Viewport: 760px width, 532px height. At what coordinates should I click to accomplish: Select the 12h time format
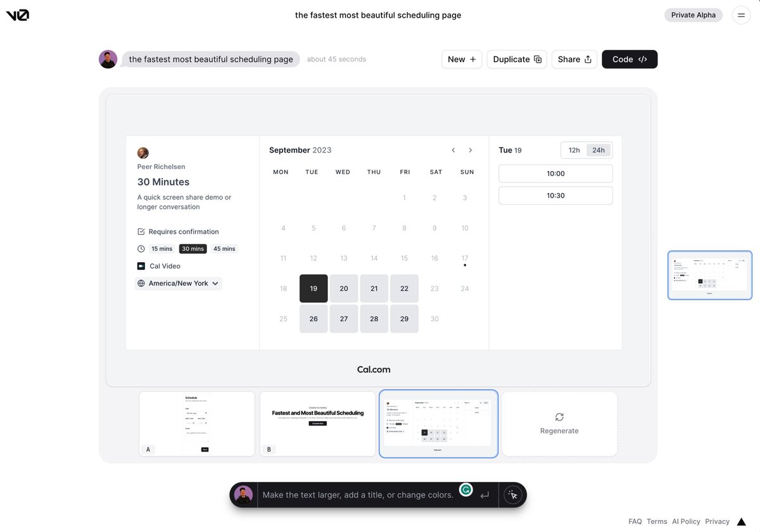(x=574, y=150)
